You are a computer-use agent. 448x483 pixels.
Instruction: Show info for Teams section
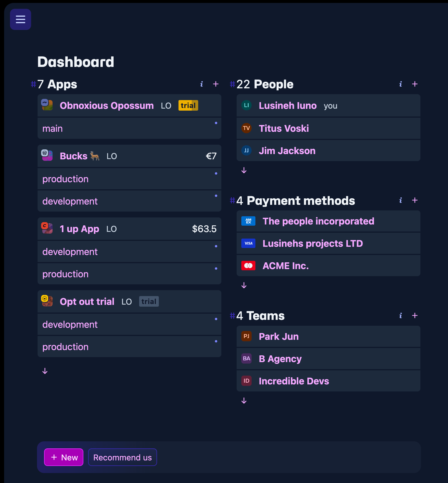[x=400, y=316]
